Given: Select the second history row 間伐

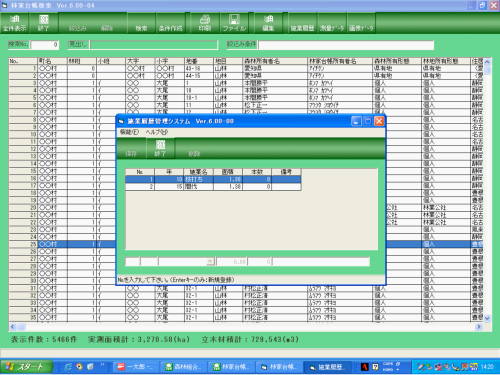Looking at the screenshot, I should pos(213,187).
